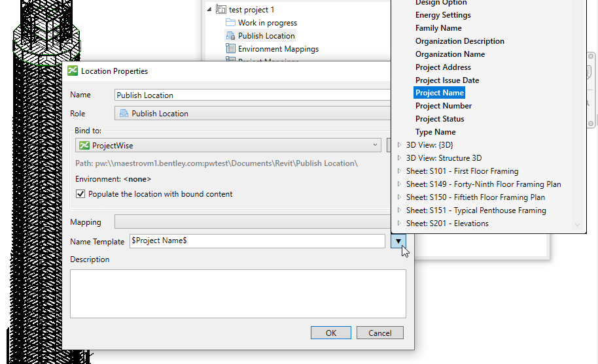Screen dimensions: 598x364
Task: Open the Bind to ProjectWise combo box
Action: [x=228, y=145]
